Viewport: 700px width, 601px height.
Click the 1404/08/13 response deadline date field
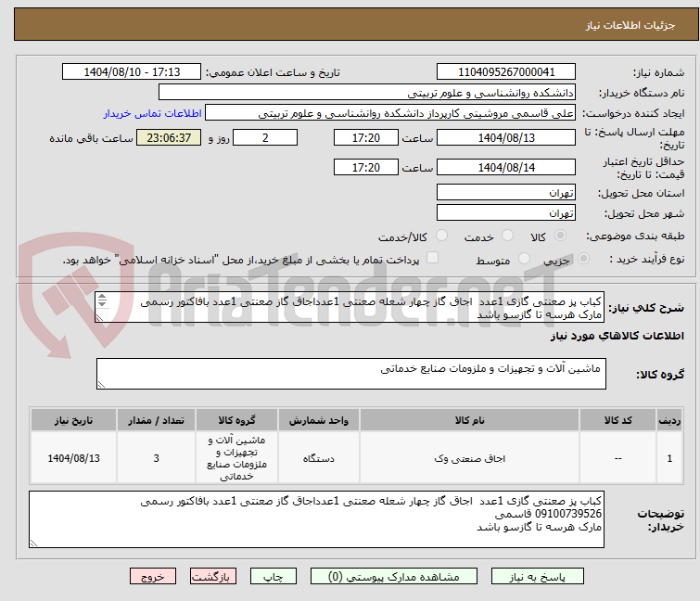point(505,137)
